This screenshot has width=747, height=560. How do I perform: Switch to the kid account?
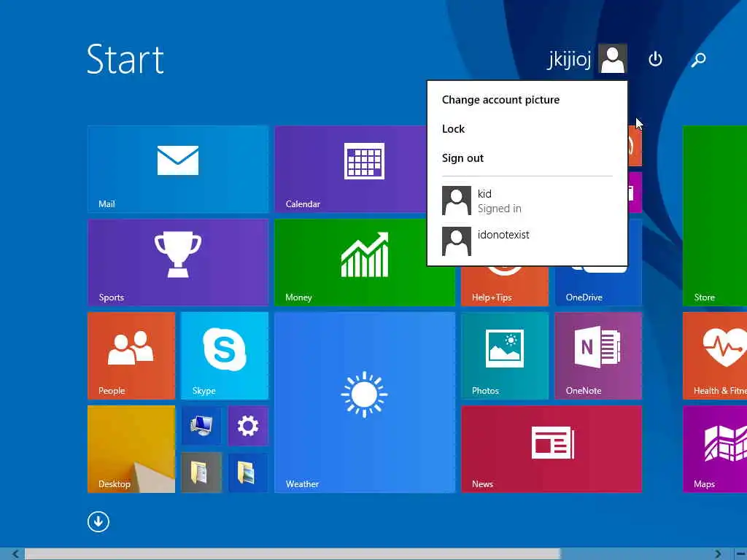point(527,201)
